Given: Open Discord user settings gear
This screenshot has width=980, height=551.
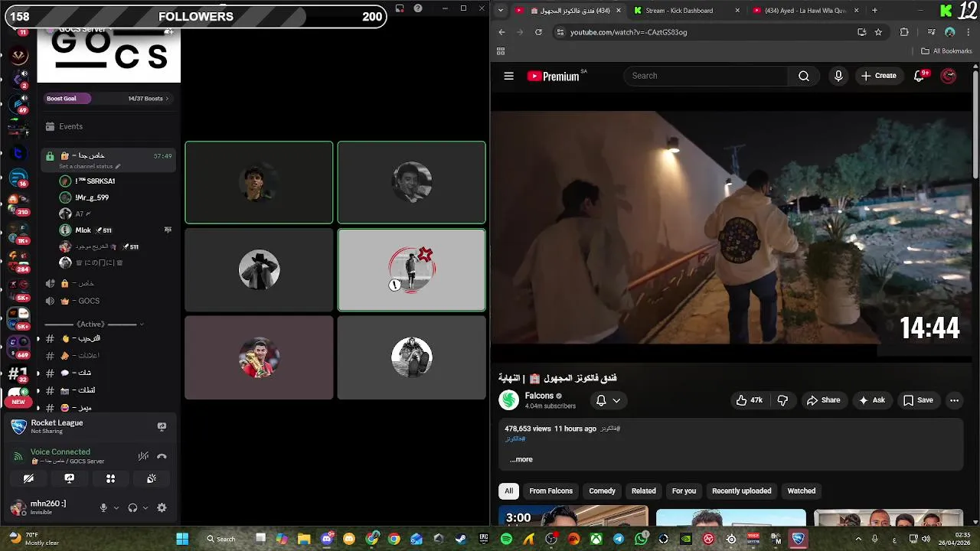Looking at the screenshot, I should [162, 507].
